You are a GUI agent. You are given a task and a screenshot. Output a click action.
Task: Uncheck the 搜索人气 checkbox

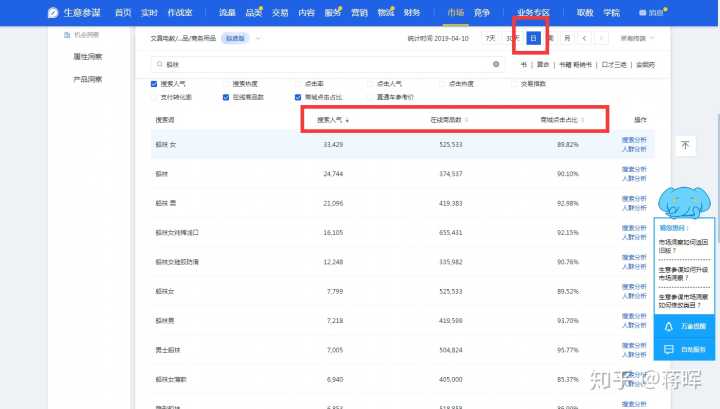(x=154, y=84)
